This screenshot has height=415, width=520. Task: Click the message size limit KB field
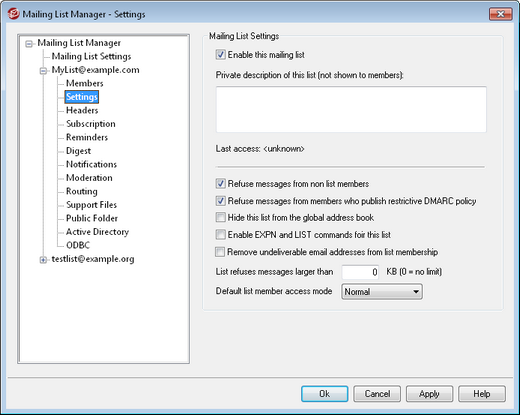[360, 272]
